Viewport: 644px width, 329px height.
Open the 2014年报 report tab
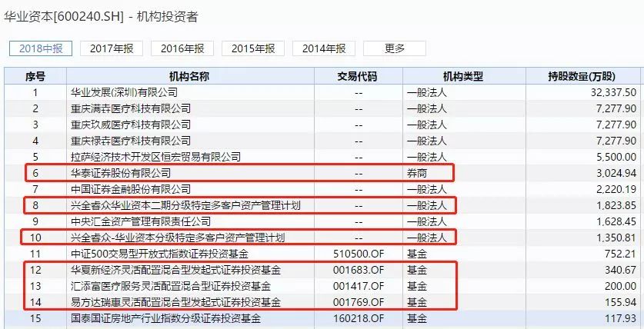324,48
